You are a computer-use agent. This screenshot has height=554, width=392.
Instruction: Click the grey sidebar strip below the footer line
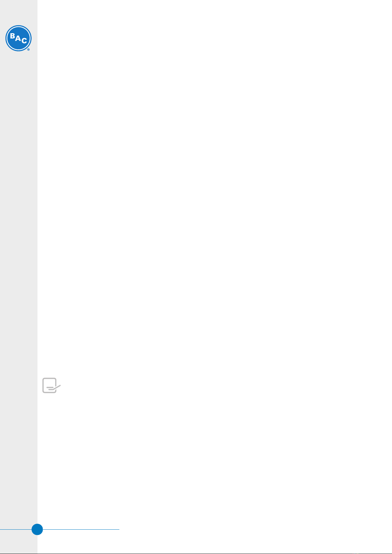[x=18, y=542]
